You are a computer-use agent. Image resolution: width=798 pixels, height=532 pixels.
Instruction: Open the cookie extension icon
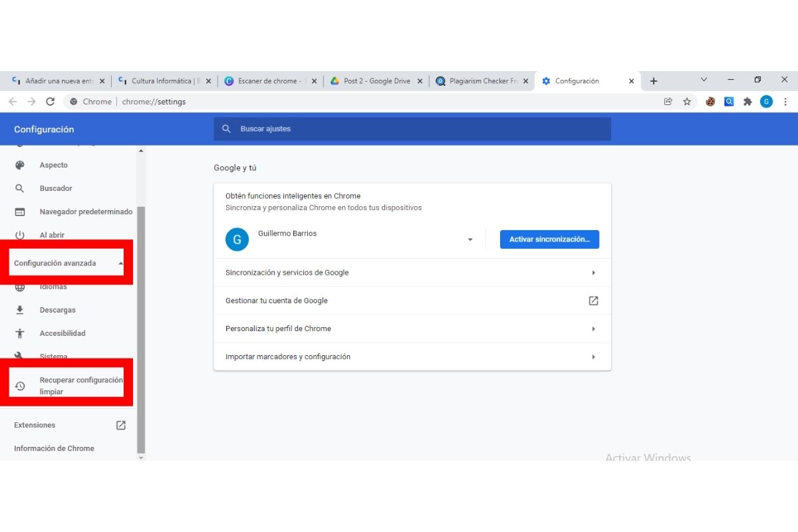point(710,102)
